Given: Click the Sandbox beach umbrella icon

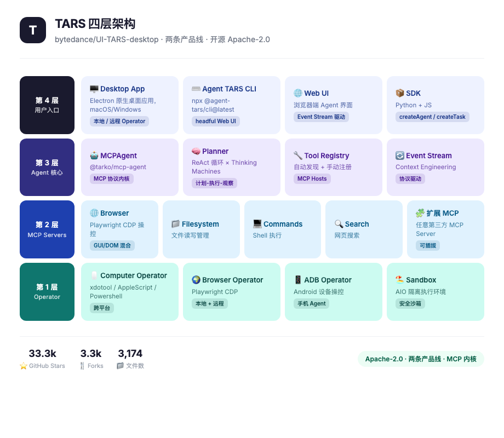Looking at the screenshot, I should tap(400, 280).
